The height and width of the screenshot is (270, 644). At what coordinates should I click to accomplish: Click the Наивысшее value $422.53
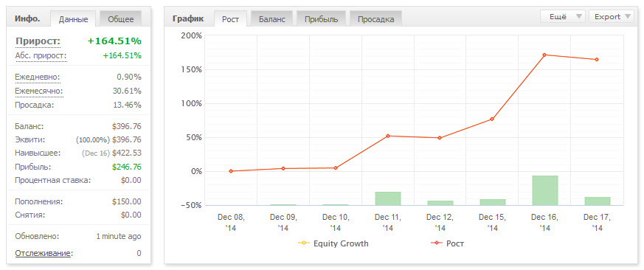pos(126,153)
